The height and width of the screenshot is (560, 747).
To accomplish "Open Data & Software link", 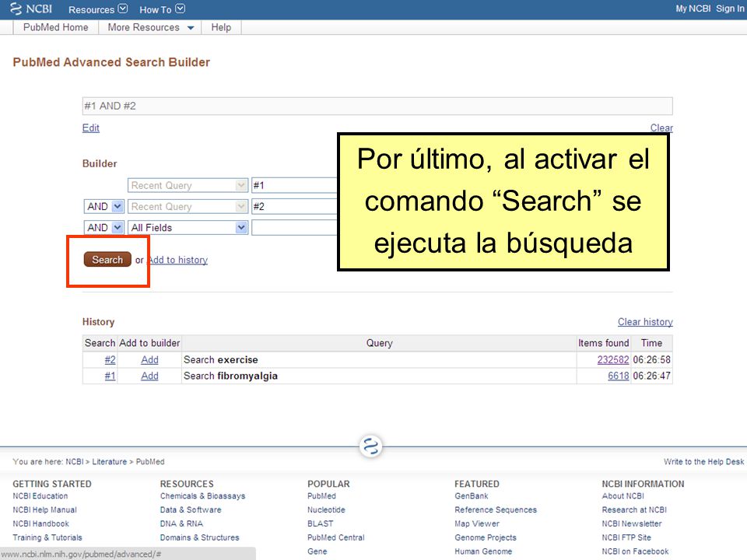I will pyautogui.click(x=191, y=510).
